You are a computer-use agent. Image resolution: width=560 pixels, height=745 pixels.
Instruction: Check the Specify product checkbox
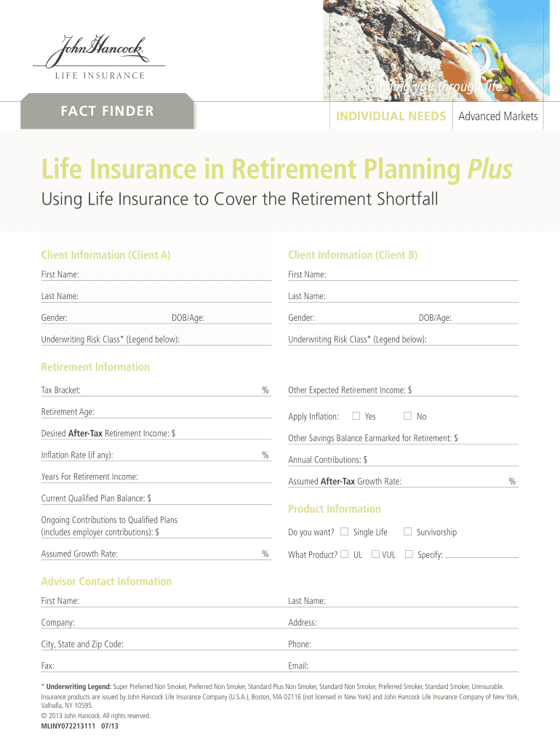click(x=409, y=554)
